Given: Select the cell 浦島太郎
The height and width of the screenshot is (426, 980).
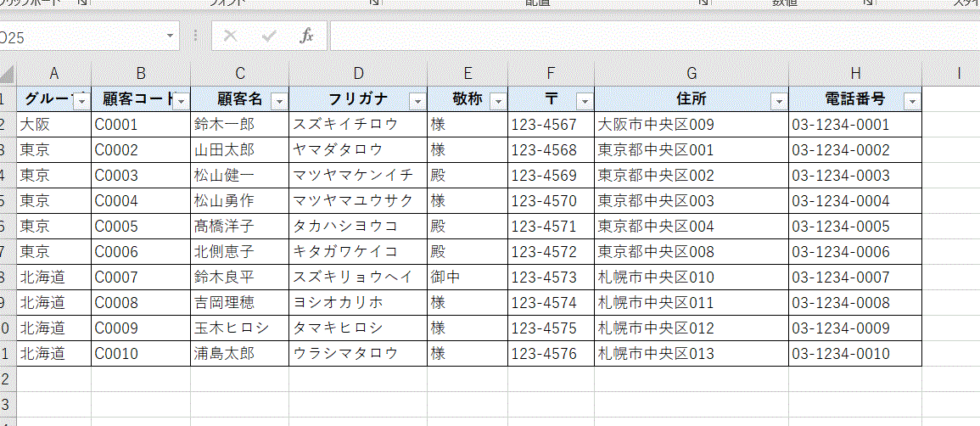Looking at the screenshot, I should click(x=239, y=354).
